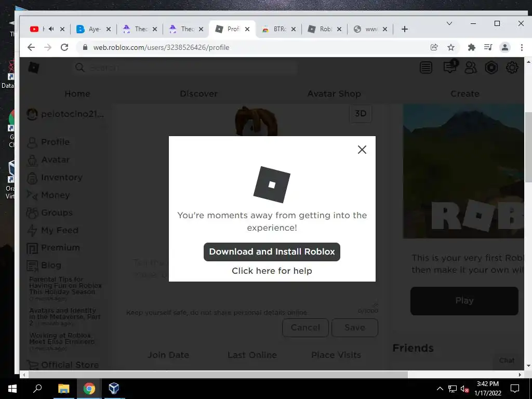Open Windows taskbar search
This screenshot has width=532, height=399.
(37, 389)
